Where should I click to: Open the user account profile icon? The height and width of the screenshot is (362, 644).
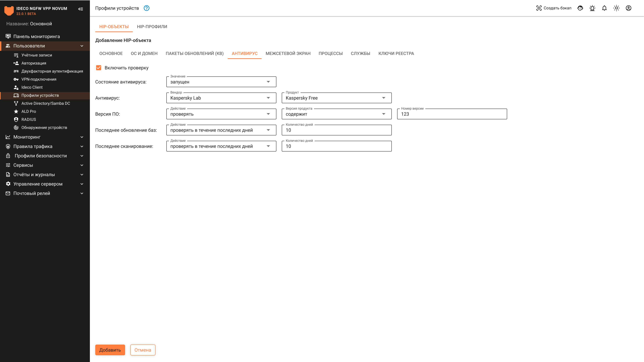click(x=628, y=8)
